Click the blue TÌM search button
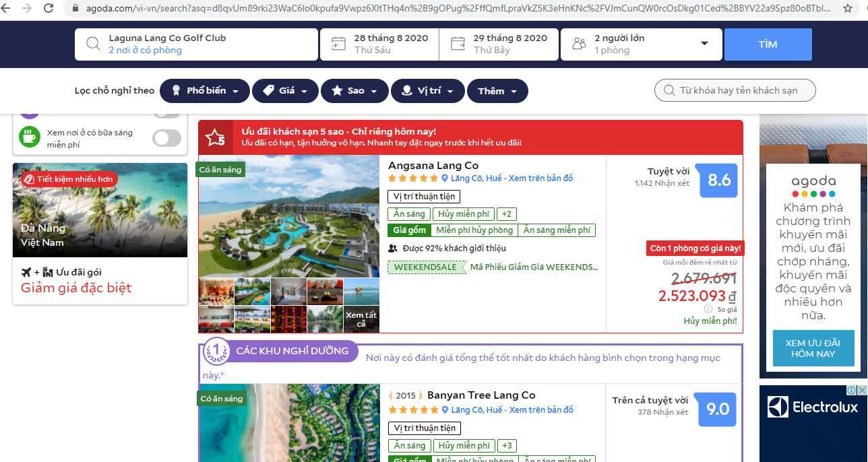This screenshot has width=868, height=462. point(768,43)
